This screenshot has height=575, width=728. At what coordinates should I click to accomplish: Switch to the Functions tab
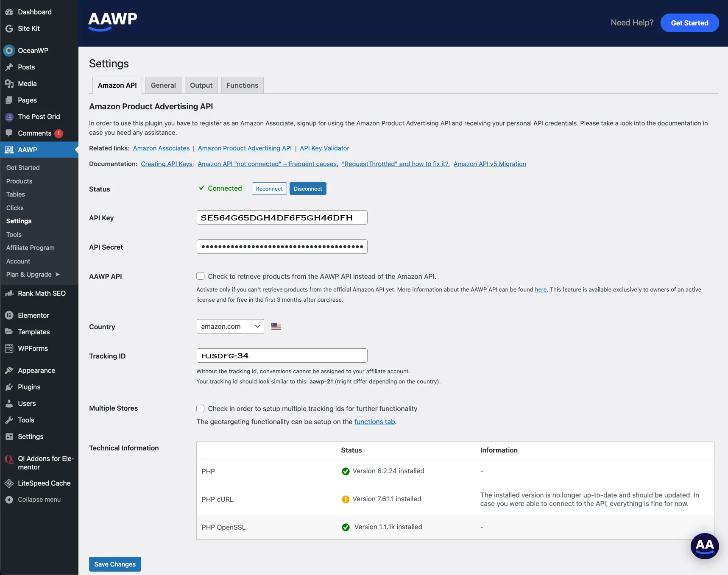(243, 85)
